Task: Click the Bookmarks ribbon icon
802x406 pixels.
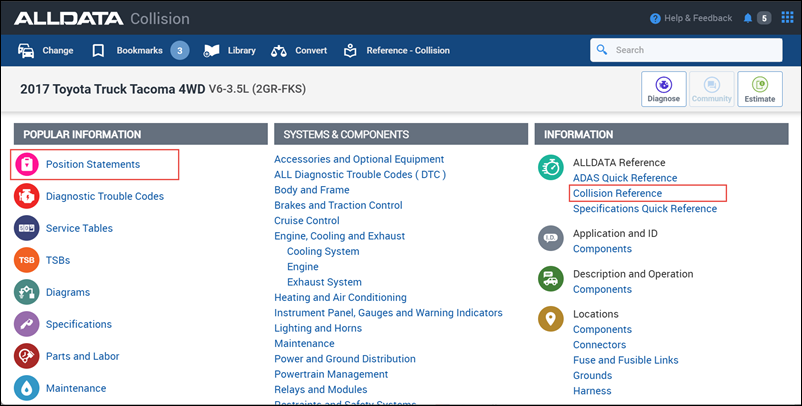Action: point(98,51)
